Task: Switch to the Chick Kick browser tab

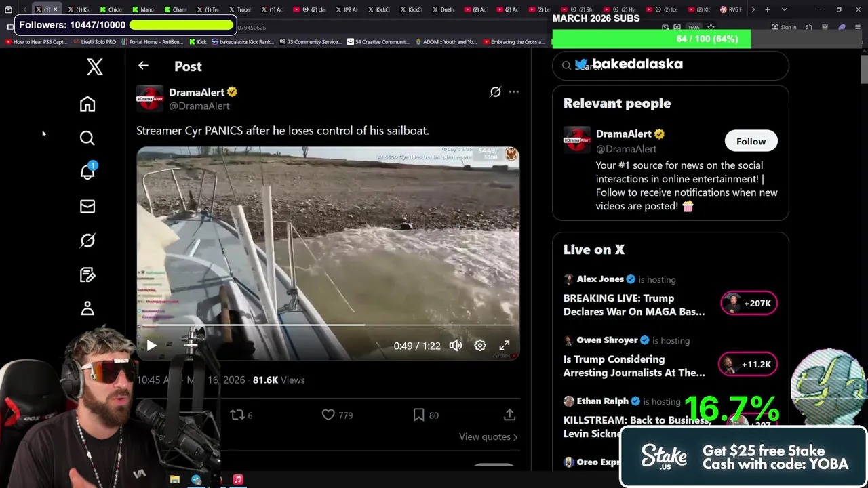Action: point(111,9)
